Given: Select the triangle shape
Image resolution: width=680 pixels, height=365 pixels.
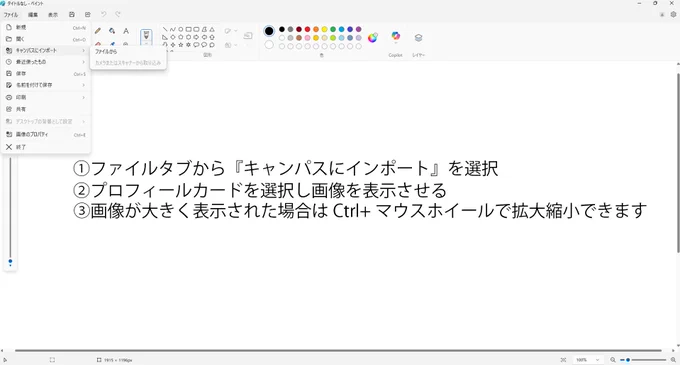Looking at the screenshot, I should (x=212, y=29).
